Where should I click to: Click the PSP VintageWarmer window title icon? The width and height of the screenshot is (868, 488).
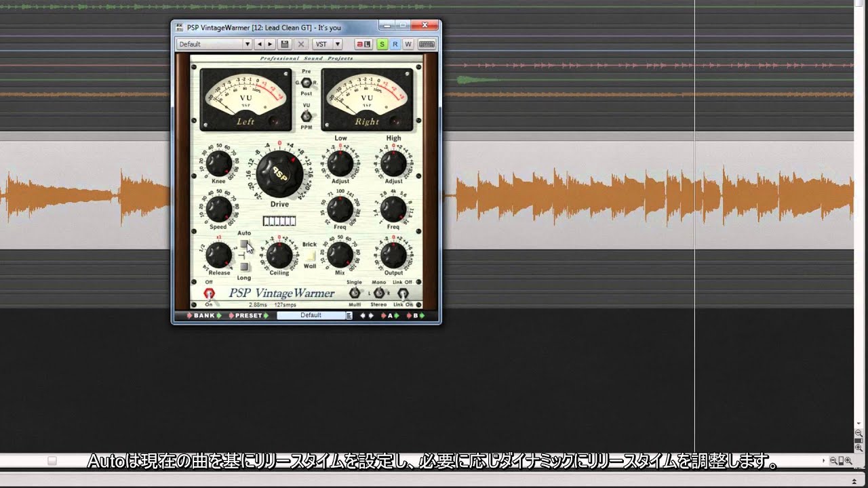180,28
